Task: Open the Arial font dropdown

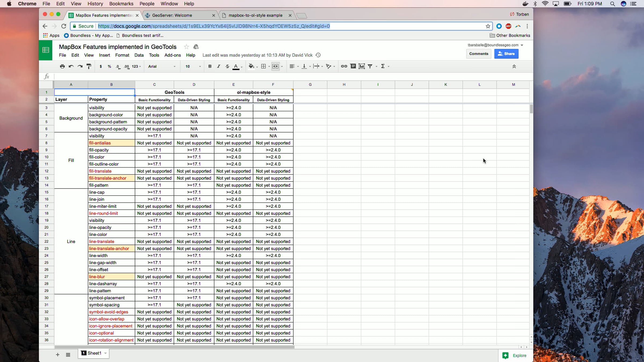Action: (162, 66)
